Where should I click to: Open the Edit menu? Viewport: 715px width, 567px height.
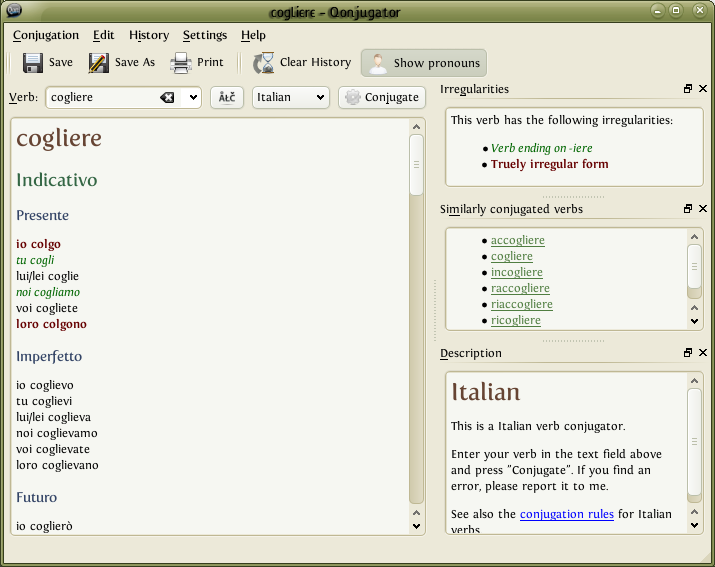[x=104, y=35]
